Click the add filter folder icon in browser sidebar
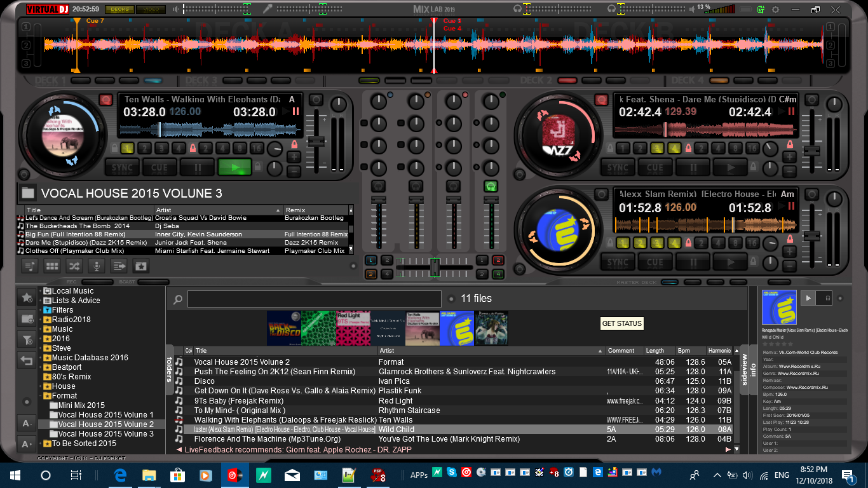Viewport: 868px width, 488px height. click(27, 339)
